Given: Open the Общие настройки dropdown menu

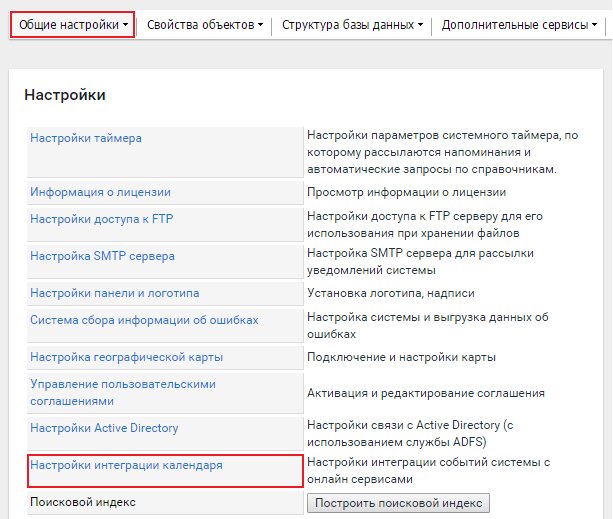Looking at the screenshot, I should pos(72,24).
